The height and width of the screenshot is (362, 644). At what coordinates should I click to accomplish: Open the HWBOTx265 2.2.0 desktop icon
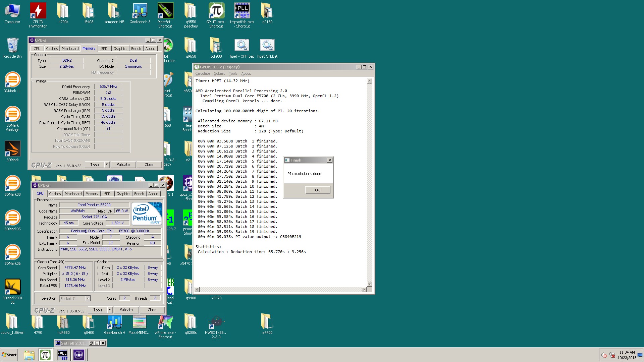pos(216,327)
